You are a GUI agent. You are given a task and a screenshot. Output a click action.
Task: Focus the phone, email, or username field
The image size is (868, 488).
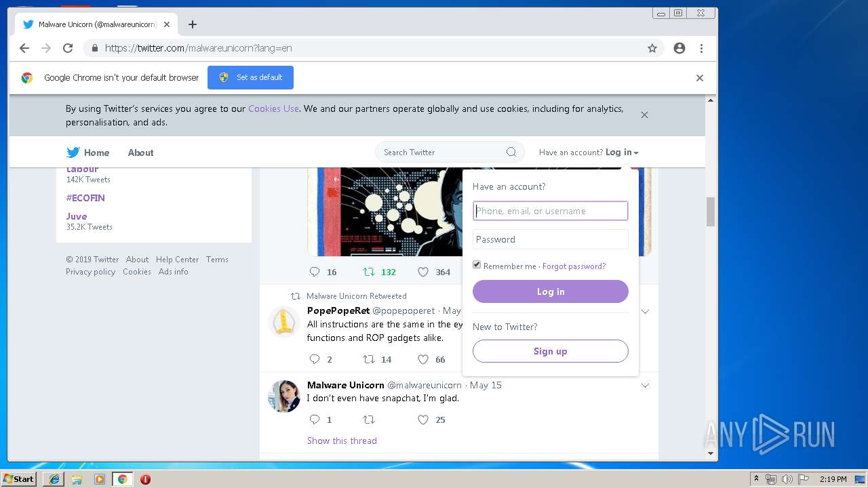(551, 211)
